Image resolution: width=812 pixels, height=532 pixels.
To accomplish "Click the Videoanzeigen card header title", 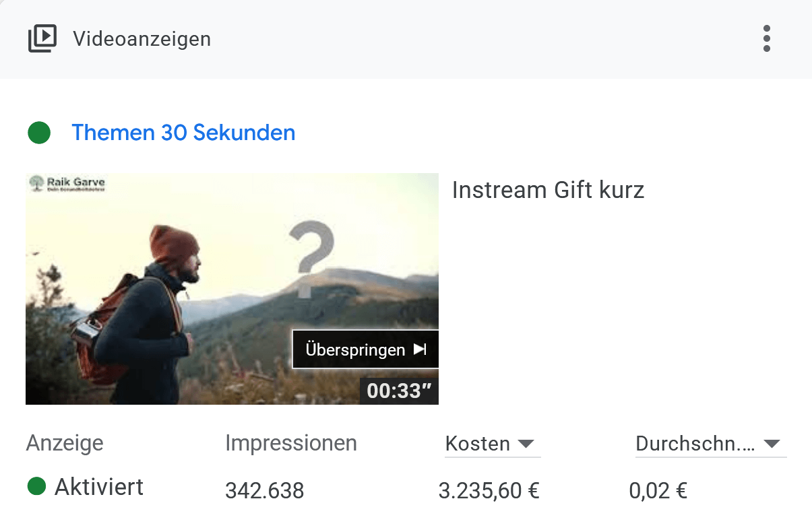I will (142, 39).
